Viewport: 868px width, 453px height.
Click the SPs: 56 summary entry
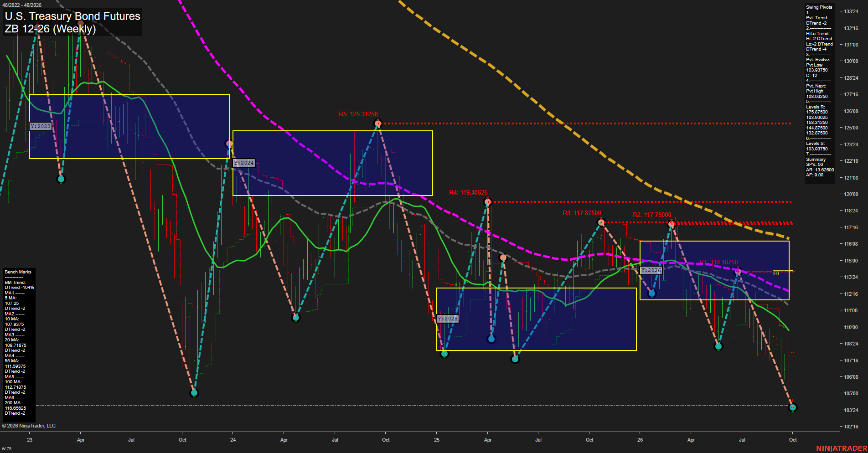(x=814, y=165)
